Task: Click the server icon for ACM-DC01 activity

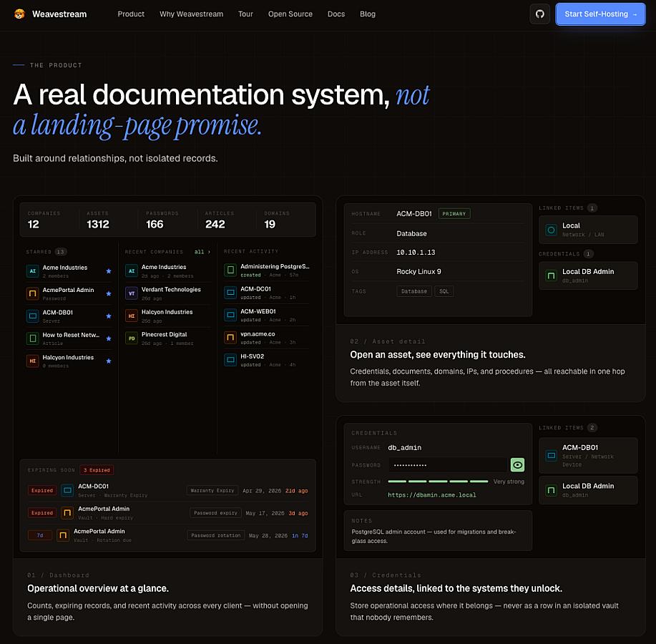Action: pyautogui.click(x=230, y=293)
